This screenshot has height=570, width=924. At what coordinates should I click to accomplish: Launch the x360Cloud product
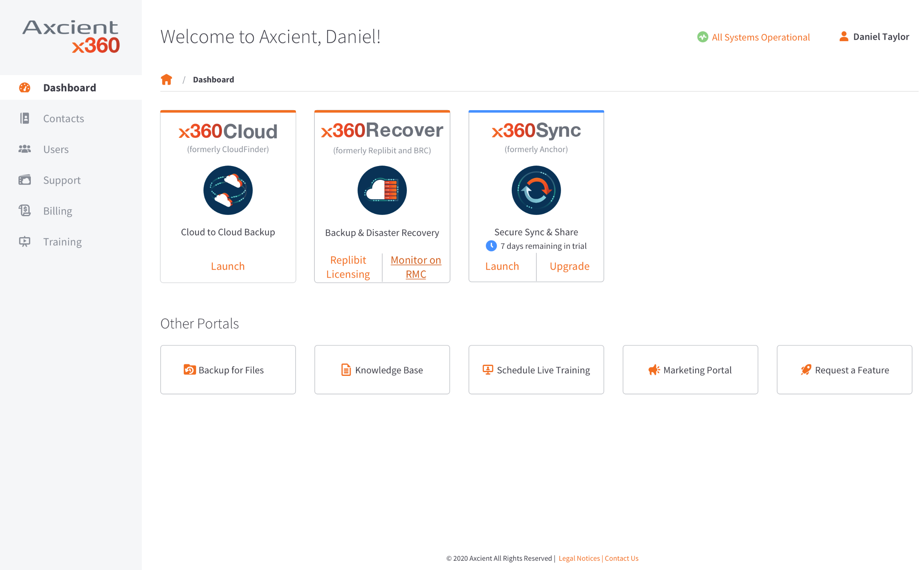pos(228,266)
